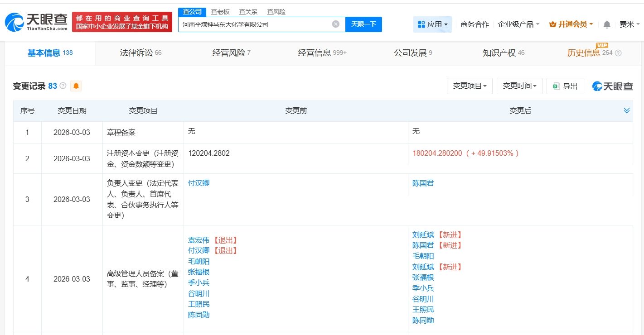Open 陈国君 link in the 负责人变更 row
The width and height of the screenshot is (644, 335).
tap(423, 183)
